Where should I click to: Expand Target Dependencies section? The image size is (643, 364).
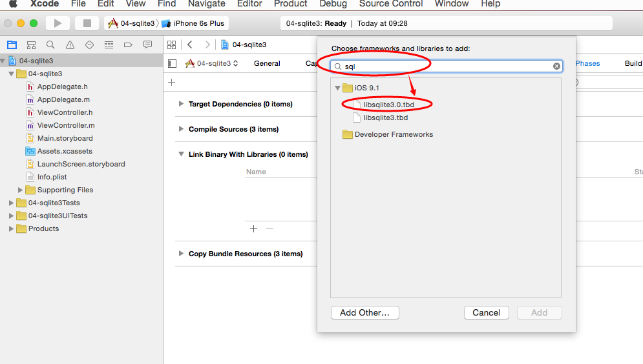pyautogui.click(x=181, y=104)
